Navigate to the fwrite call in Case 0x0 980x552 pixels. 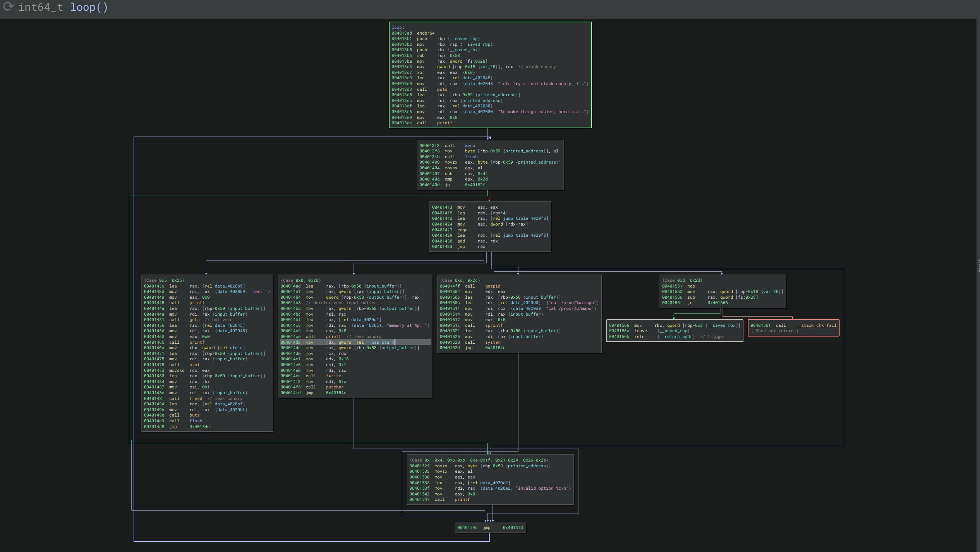click(333, 376)
